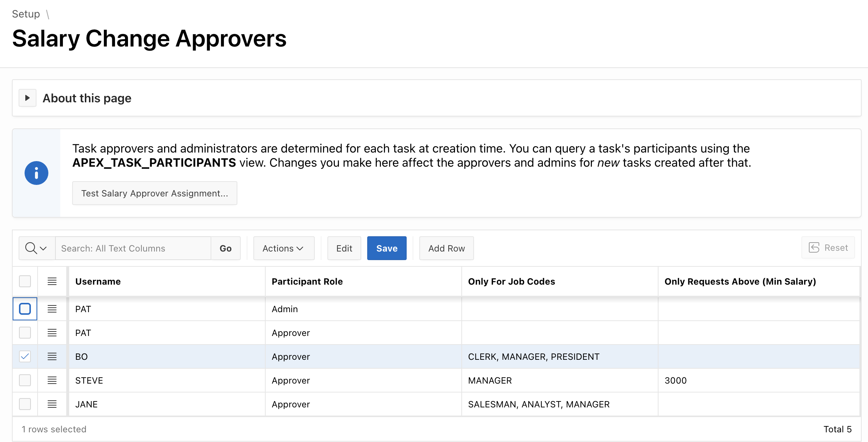
Task: Click the blue information icon
Action: [36, 173]
